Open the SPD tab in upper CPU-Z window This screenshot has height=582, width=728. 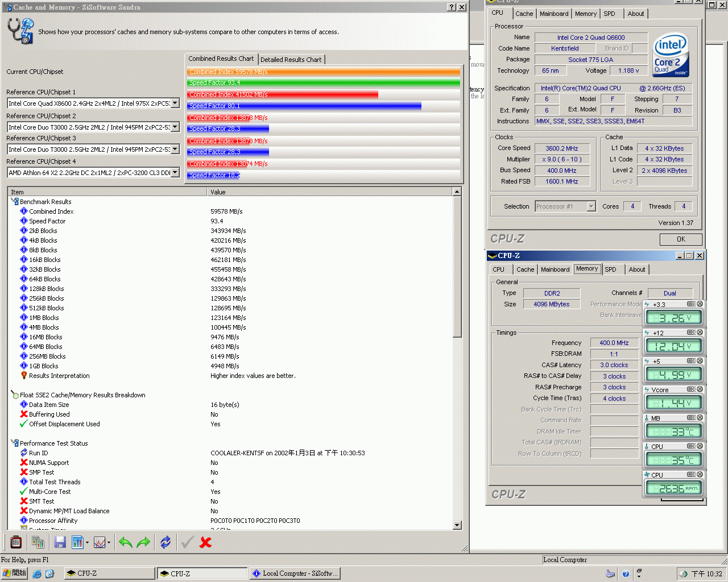(609, 14)
